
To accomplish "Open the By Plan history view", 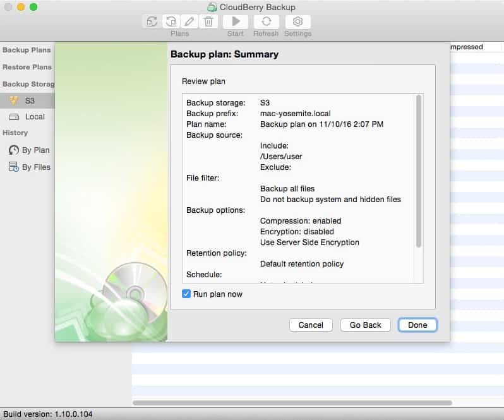I will coord(35,150).
